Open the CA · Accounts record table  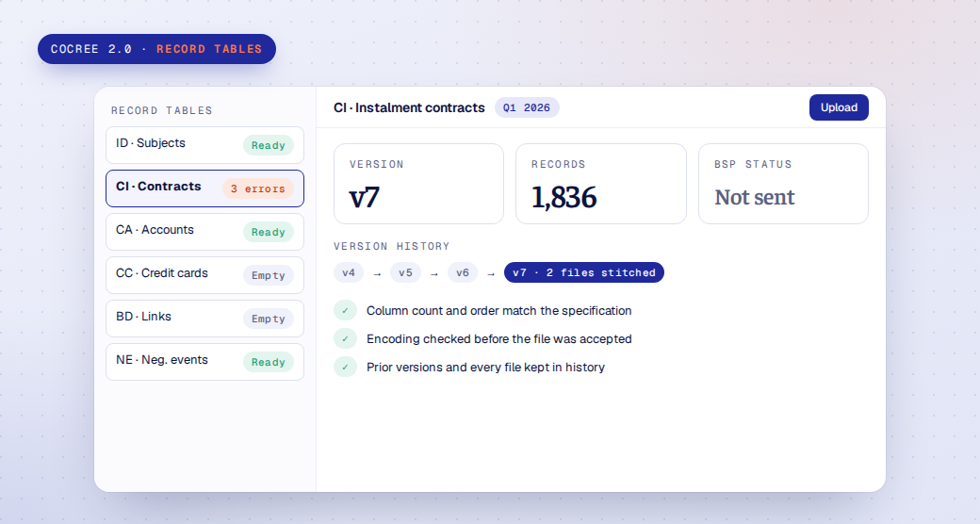(205, 232)
